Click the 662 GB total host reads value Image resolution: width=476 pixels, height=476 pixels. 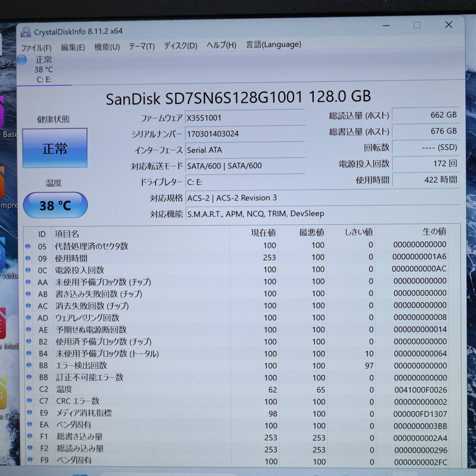tap(426, 115)
